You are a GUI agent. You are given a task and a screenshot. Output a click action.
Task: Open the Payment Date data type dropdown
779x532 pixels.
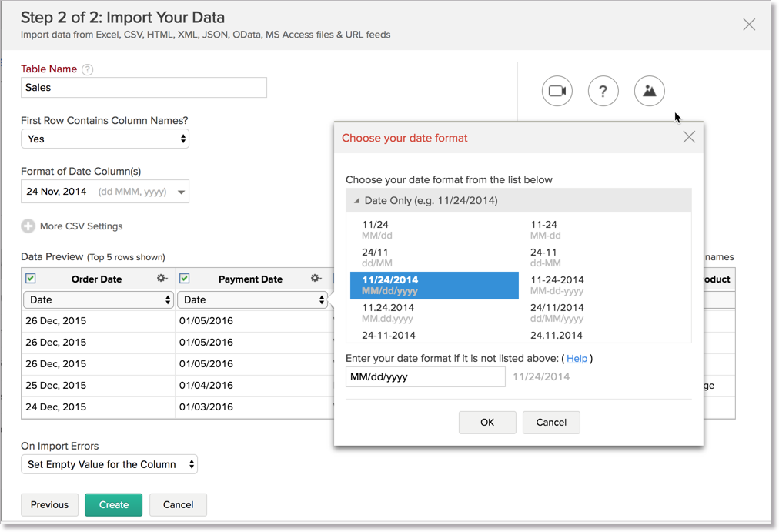(252, 300)
